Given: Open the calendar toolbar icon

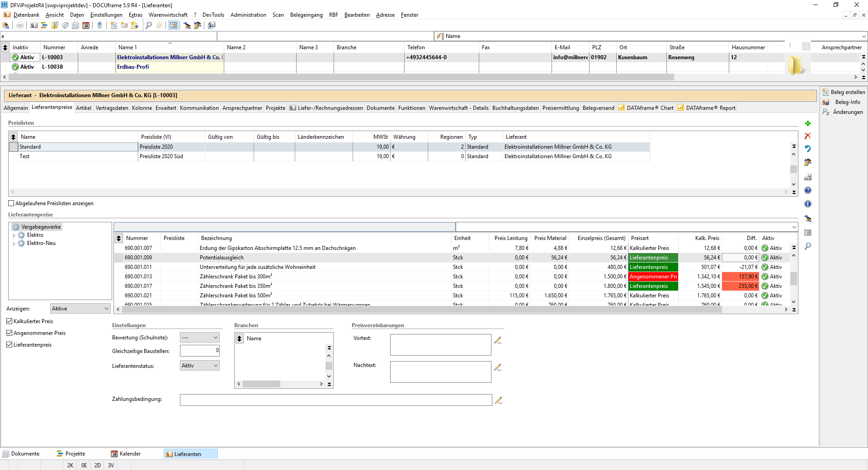Looking at the screenshot, I should coord(86,25).
